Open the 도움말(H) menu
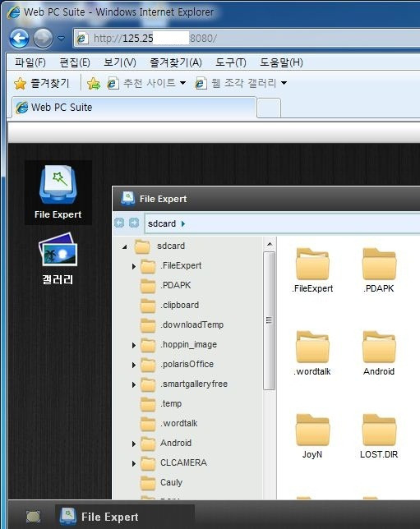 [281, 62]
